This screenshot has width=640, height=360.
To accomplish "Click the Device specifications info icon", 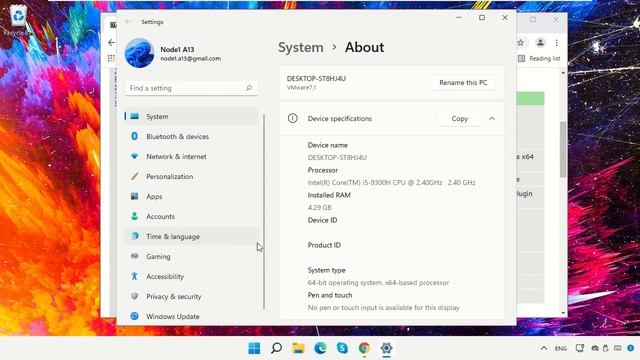I will 292,118.
